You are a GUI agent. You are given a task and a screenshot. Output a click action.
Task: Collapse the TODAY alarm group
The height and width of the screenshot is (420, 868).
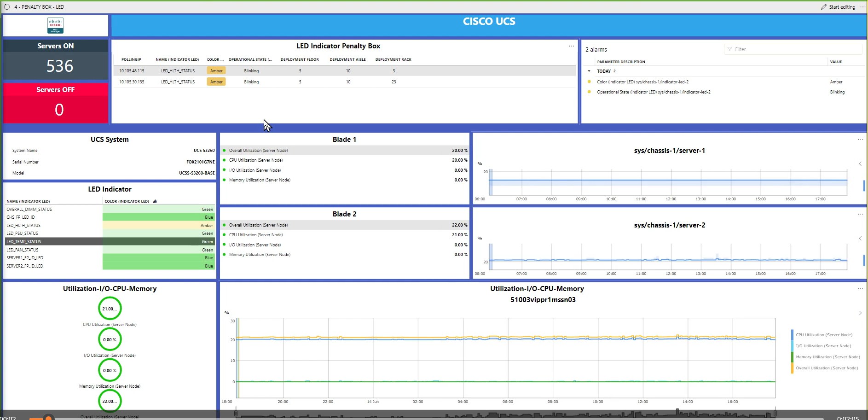[x=589, y=71]
